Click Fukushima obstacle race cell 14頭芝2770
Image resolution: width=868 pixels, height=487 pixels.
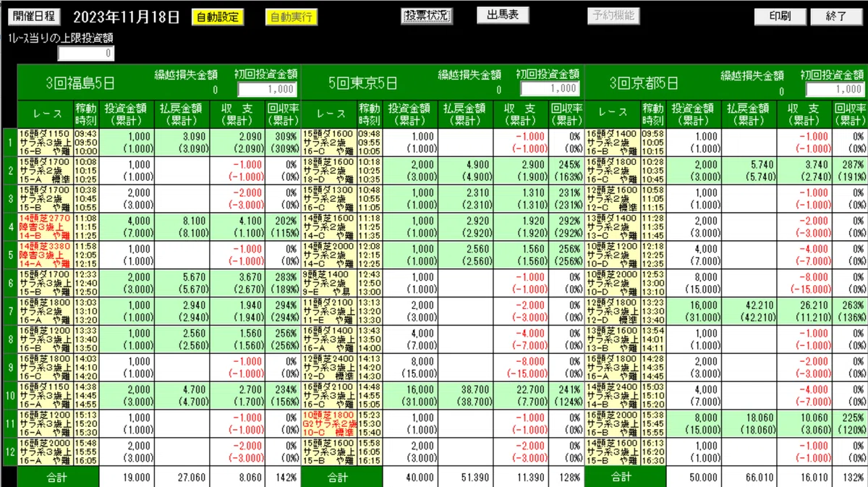coord(45,226)
